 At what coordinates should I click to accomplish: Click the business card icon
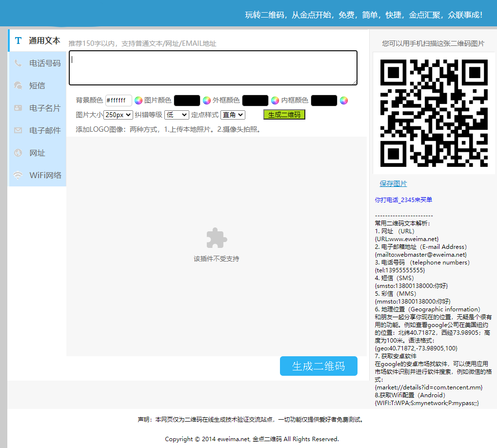[x=18, y=108]
